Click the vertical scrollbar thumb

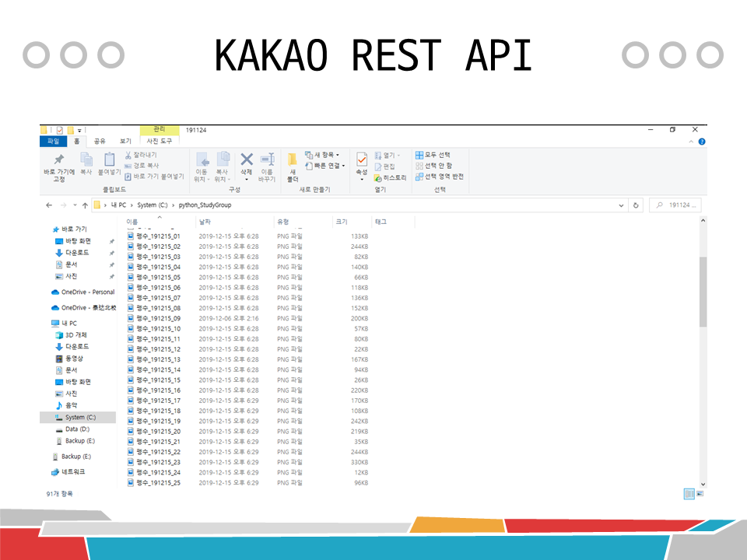(703, 292)
